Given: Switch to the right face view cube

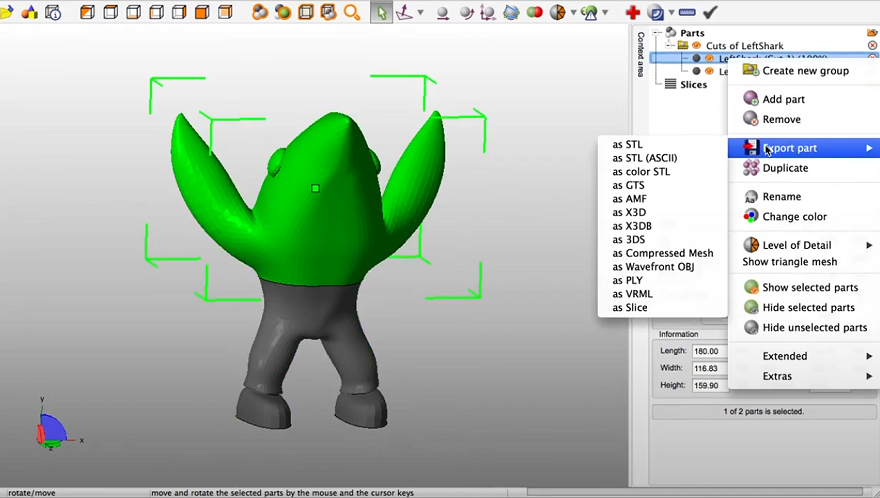Looking at the screenshot, I should 179,12.
